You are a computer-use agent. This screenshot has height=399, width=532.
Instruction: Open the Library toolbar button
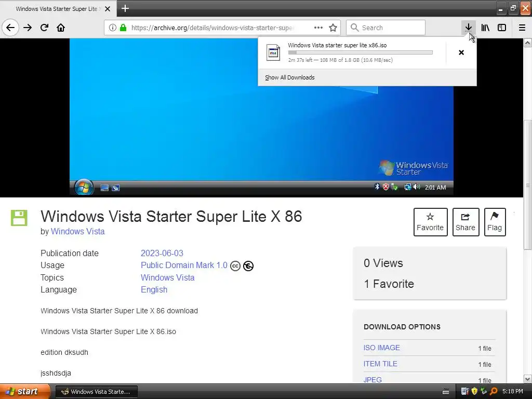[485, 28]
